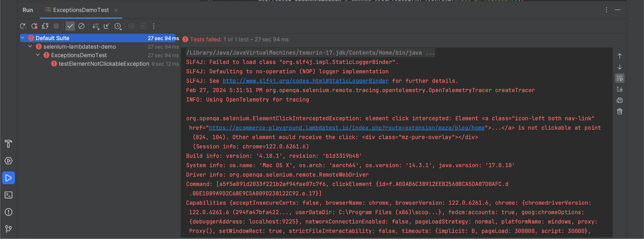Toggle auto-test rerun mode
This screenshot has width=644, height=239.
(45, 26)
